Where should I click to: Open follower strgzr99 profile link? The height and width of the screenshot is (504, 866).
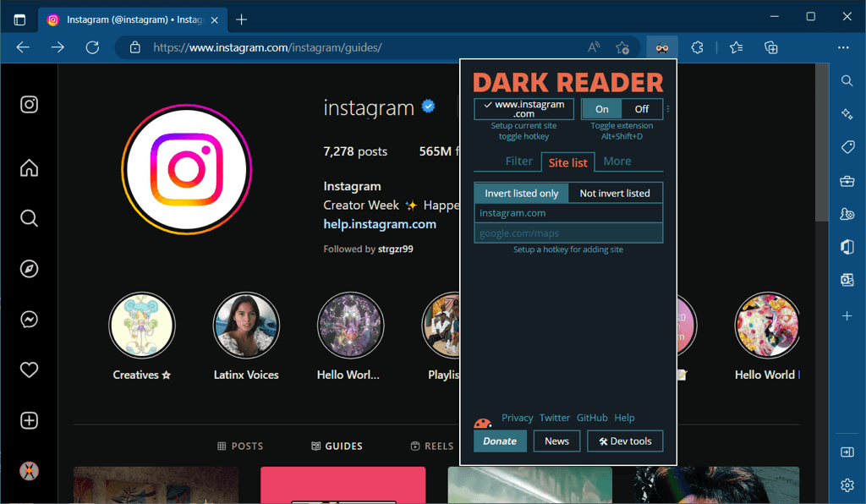click(396, 249)
